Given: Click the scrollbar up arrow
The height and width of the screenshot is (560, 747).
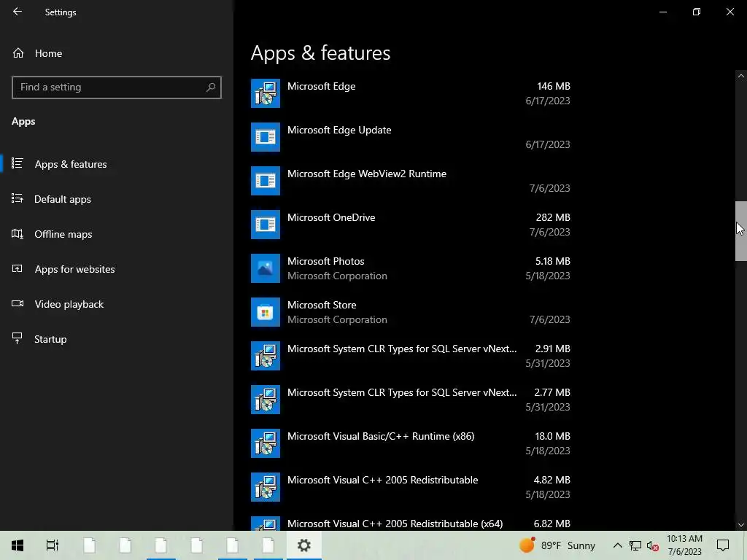Looking at the screenshot, I should (741, 76).
